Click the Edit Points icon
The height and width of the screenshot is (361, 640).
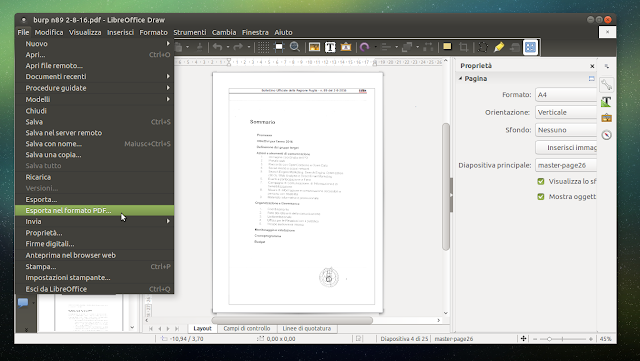[x=483, y=47]
